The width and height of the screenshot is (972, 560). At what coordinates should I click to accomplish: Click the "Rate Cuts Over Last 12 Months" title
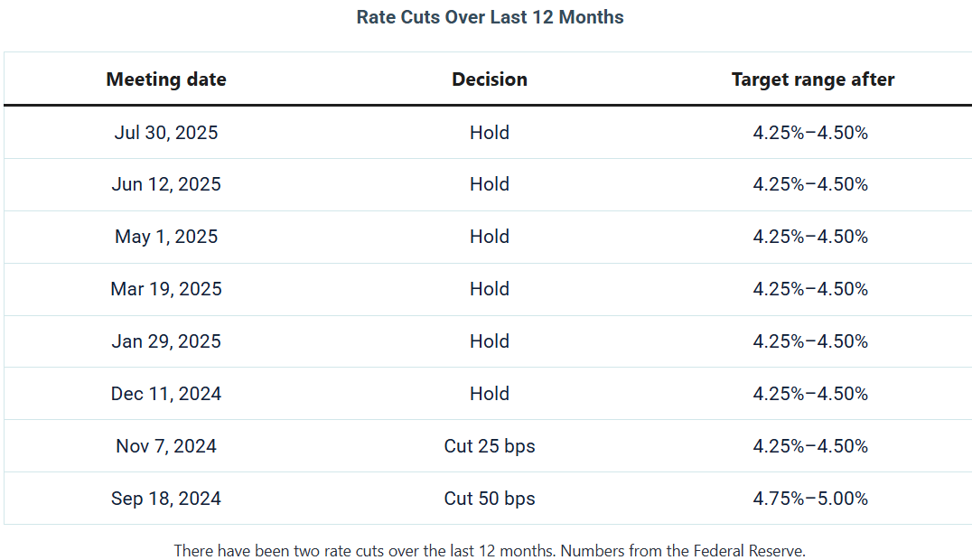click(490, 17)
